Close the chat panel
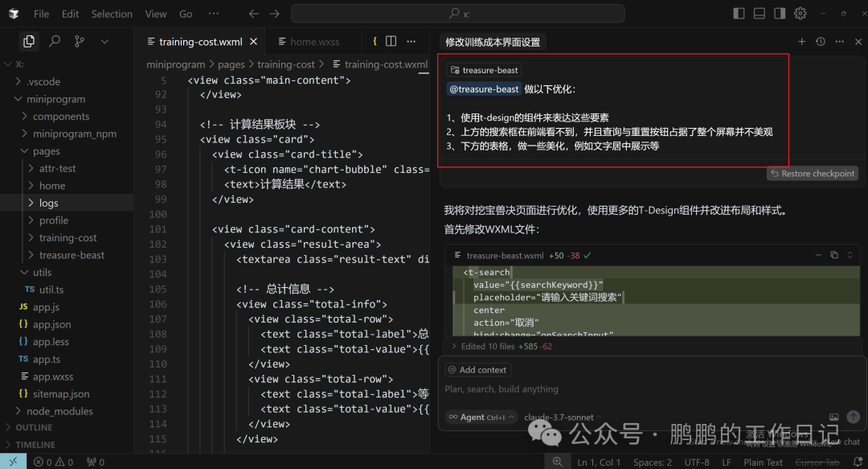 pyautogui.click(x=858, y=42)
